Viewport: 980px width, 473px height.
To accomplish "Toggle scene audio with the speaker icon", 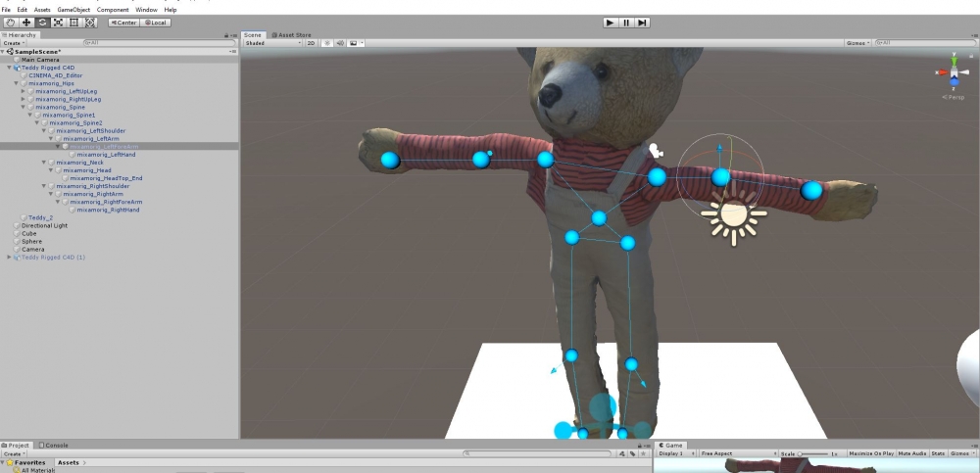I will coord(340,43).
